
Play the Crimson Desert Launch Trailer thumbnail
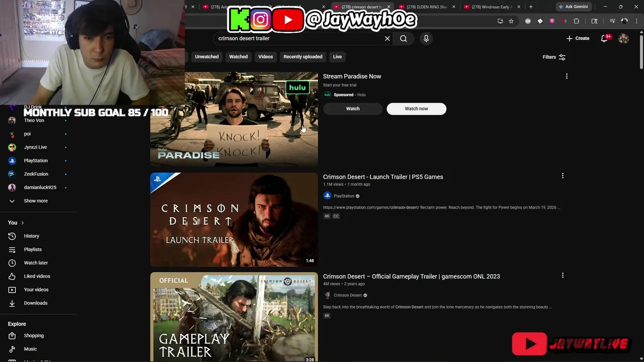(234, 220)
